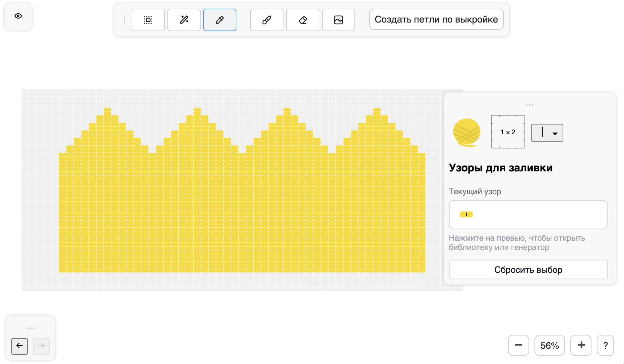Select the brush tool
The image size is (624, 364).
point(267,20)
